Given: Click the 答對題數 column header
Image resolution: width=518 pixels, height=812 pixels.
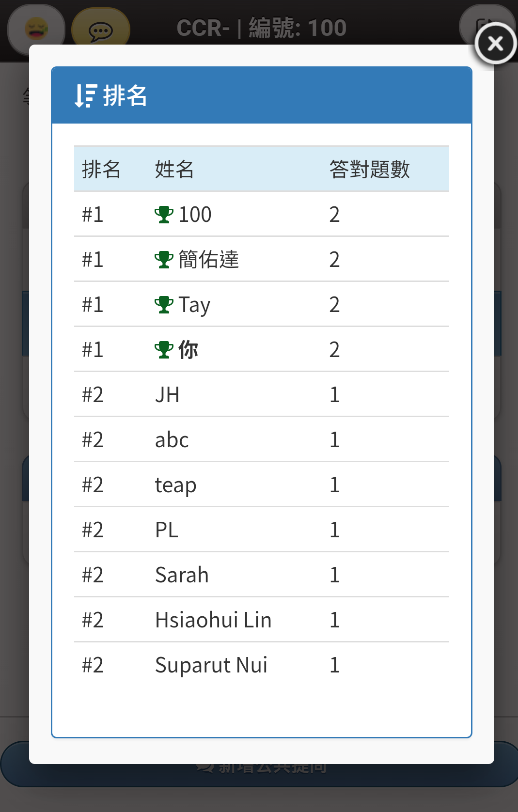Looking at the screenshot, I should (x=370, y=170).
